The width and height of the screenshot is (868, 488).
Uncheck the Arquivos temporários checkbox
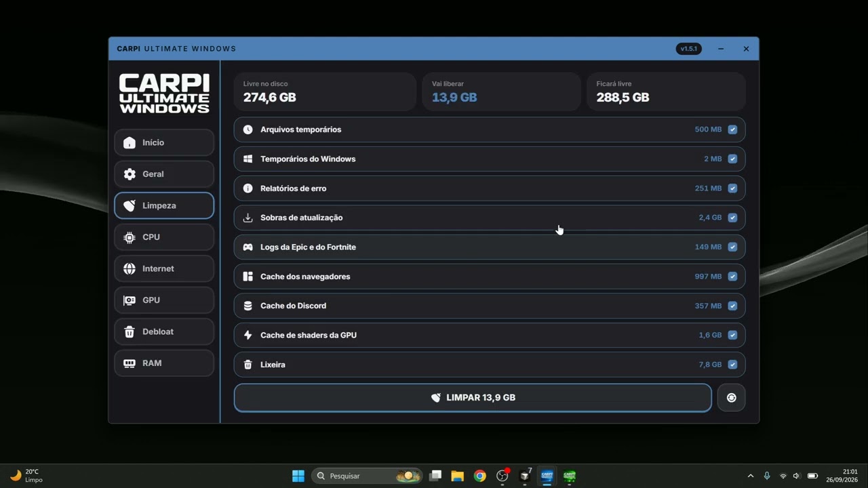pos(732,129)
